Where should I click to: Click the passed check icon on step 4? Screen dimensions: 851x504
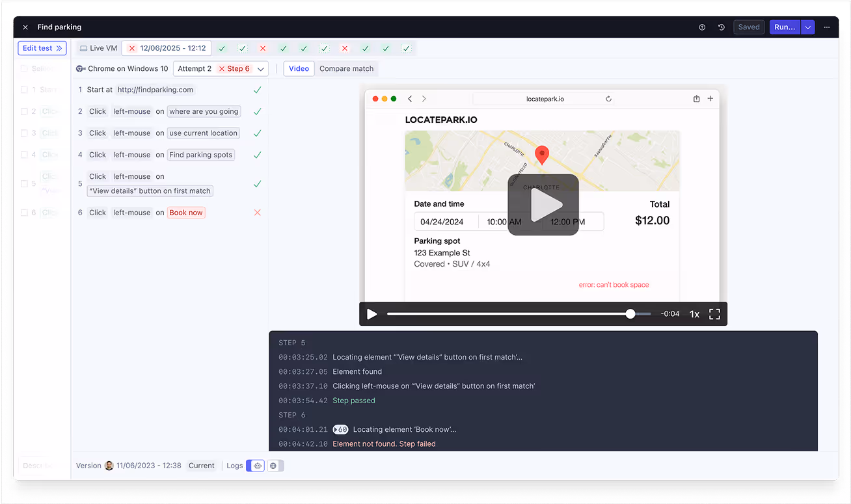click(x=257, y=155)
